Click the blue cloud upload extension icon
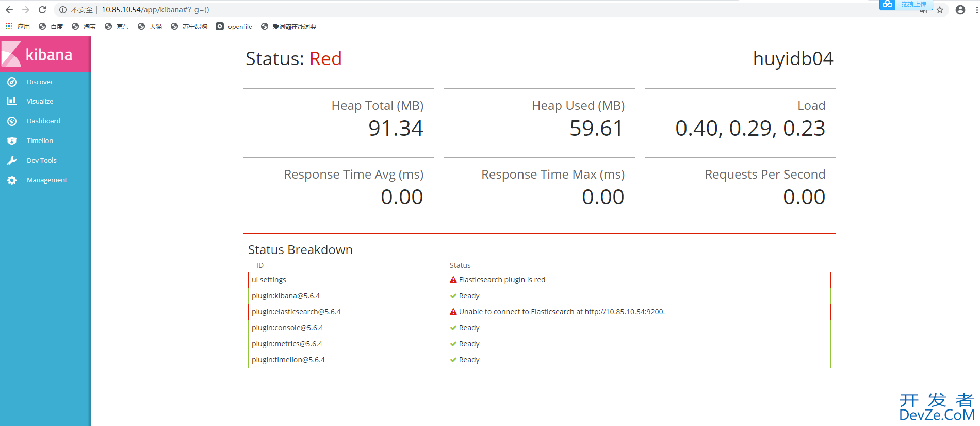The image size is (980, 426). click(x=887, y=4)
